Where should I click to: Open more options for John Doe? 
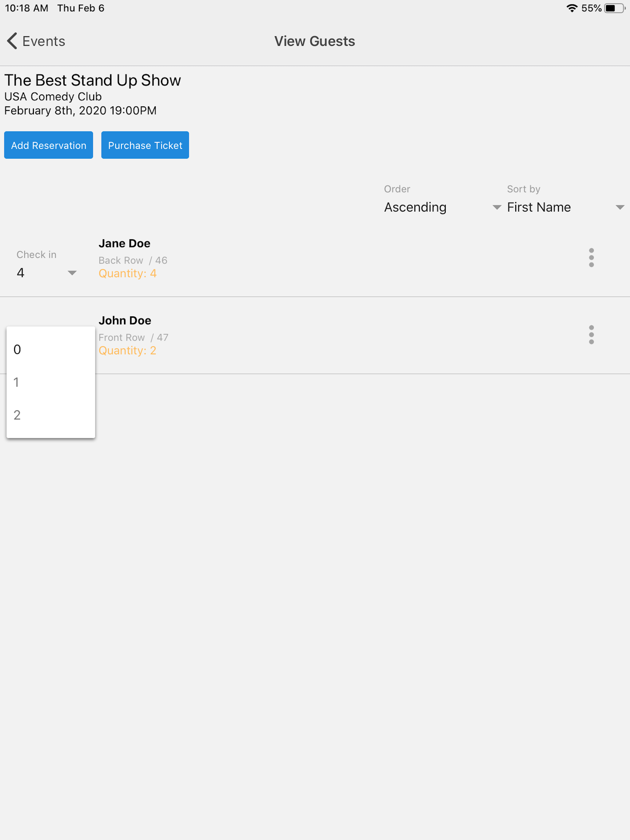coord(591,335)
